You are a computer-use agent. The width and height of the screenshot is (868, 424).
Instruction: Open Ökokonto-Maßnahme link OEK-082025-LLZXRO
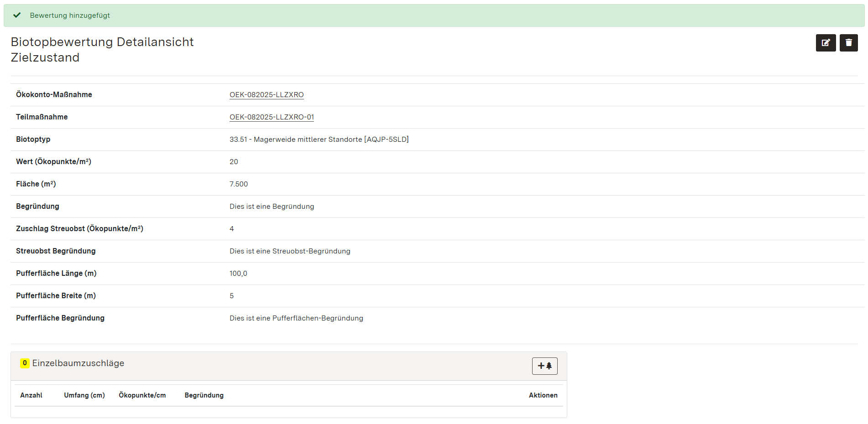267,95
